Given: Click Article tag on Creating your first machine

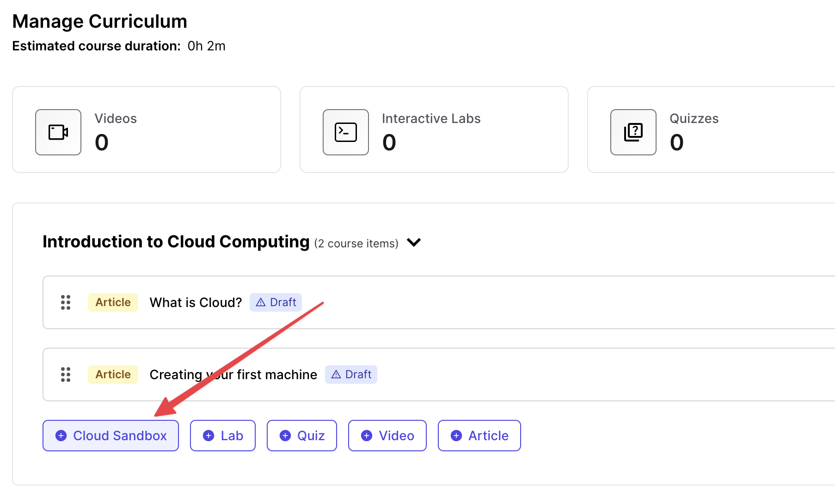Looking at the screenshot, I should point(113,375).
